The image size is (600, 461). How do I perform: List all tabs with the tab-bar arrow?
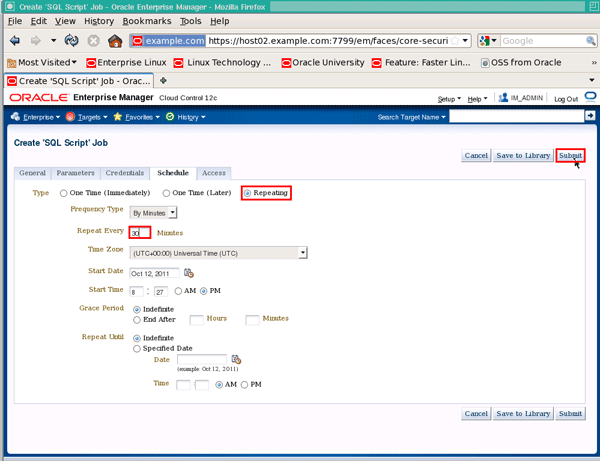[592, 80]
